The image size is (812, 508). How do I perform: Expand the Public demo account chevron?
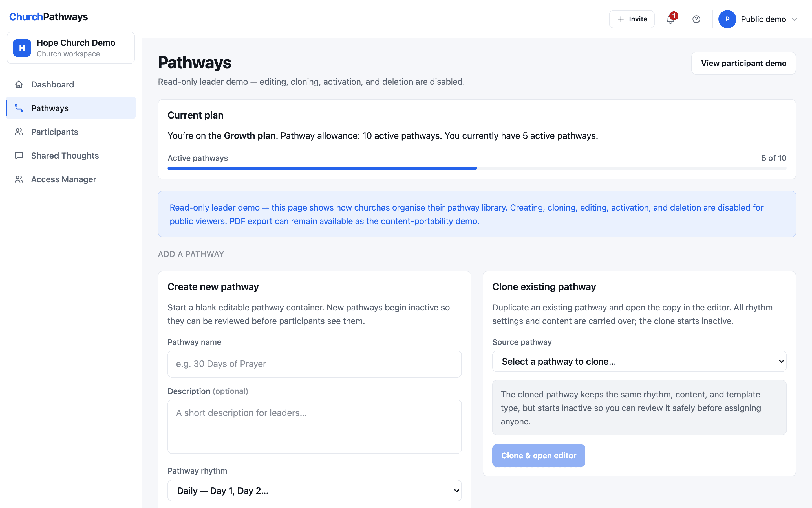[x=794, y=19]
